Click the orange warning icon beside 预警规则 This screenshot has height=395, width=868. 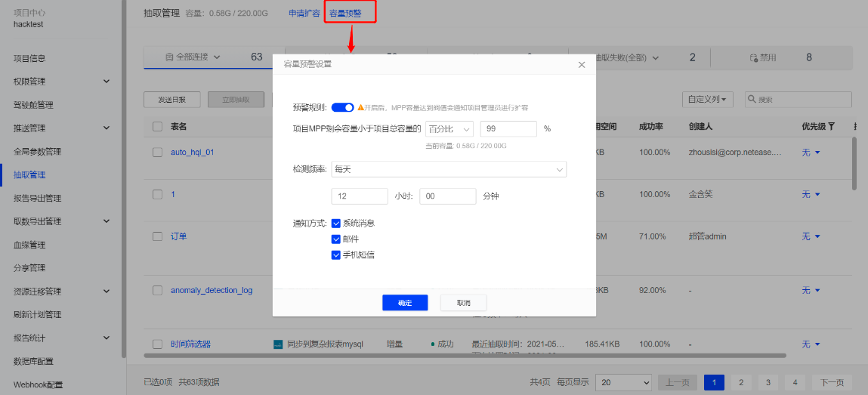pos(361,108)
